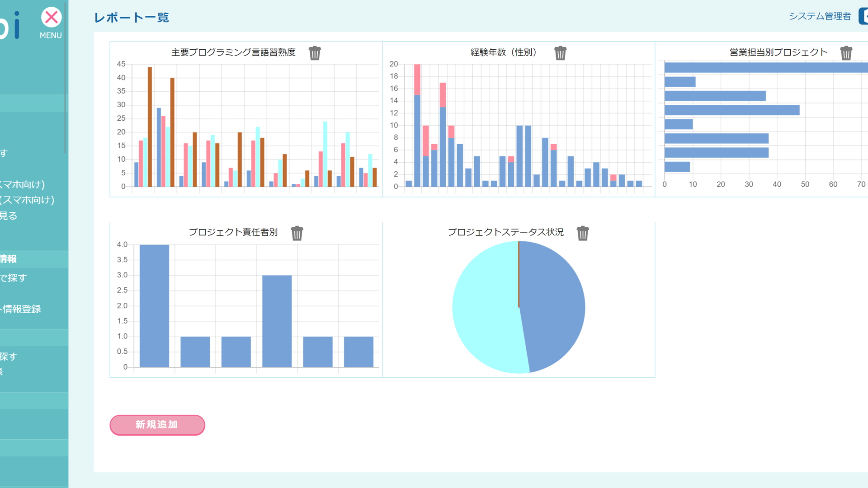Delete 主要プログラミング言語習熟度 chart via trash icon
Screen dimensions: 868x488
[315, 53]
